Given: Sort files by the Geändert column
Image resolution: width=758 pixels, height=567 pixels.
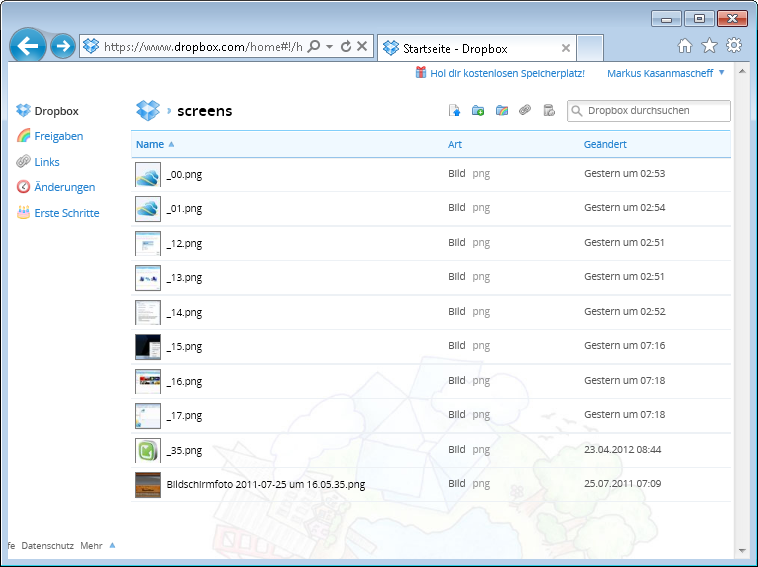Looking at the screenshot, I should click(605, 144).
